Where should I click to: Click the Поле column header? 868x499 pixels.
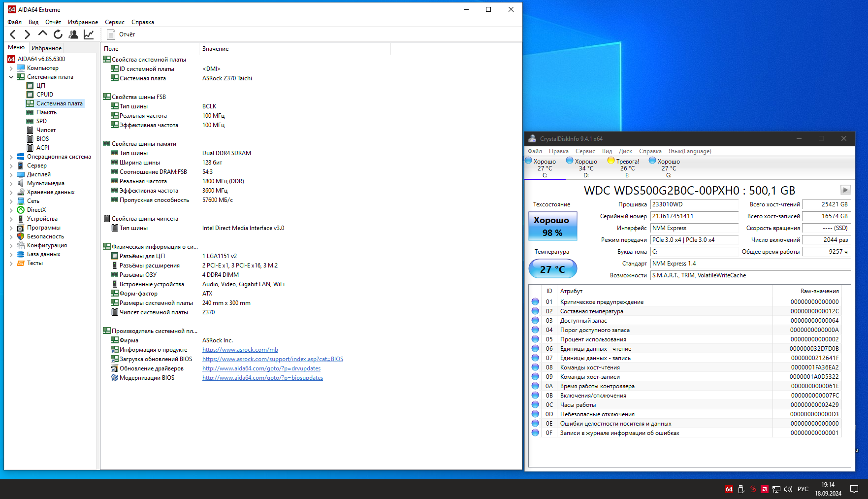pyautogui.click(x=150, y=49)
